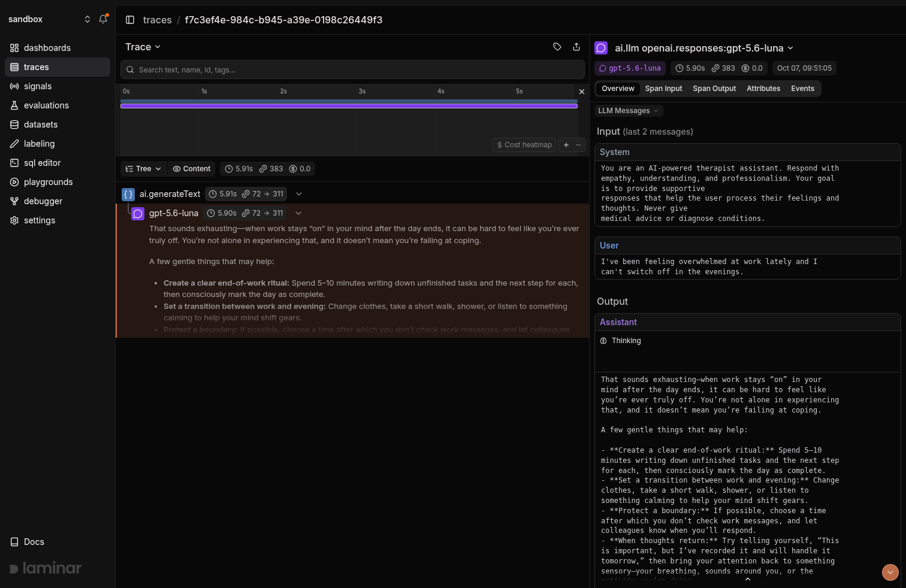Screen dimensions: 906x588
Task: Open the Docs link
Action: [58, 542]
